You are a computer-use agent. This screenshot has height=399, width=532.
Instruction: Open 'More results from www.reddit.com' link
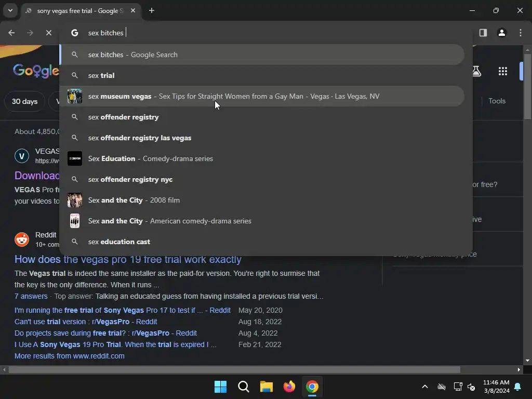[x=70, y=356]
